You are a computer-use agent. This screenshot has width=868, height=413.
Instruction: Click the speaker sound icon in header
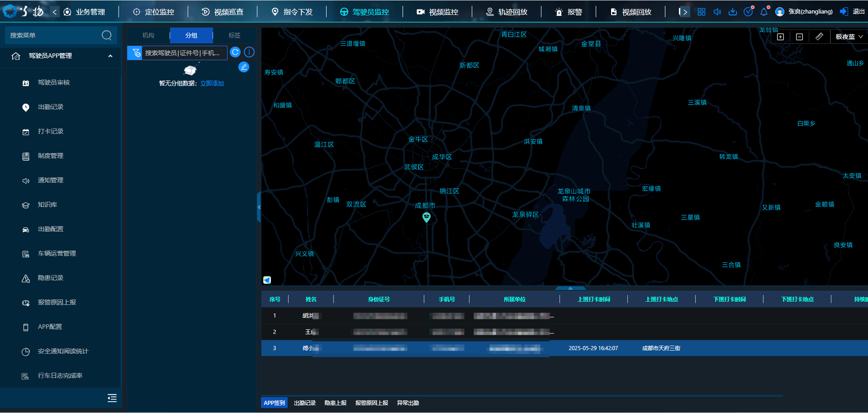coord(717,12)
